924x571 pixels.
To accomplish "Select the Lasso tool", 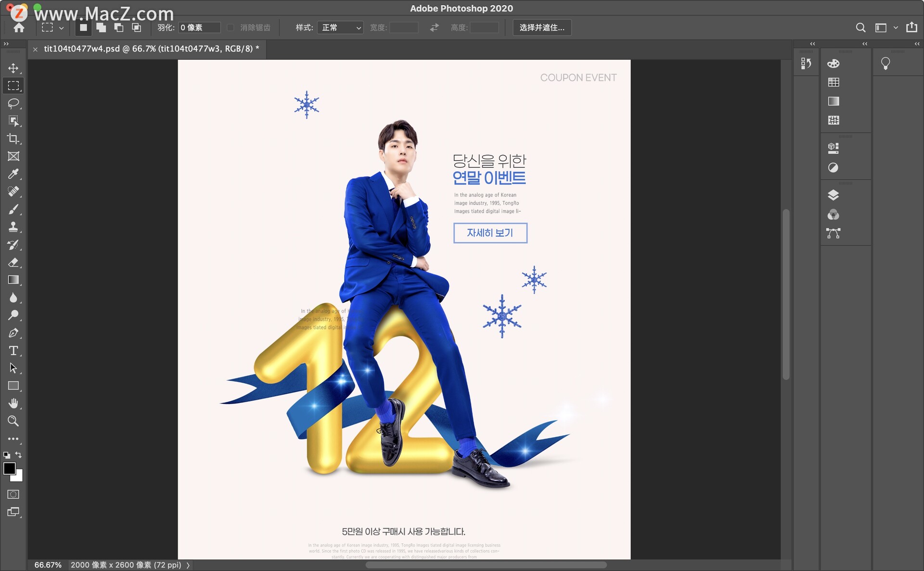I will pyautogui.click(x=13, y=104).
